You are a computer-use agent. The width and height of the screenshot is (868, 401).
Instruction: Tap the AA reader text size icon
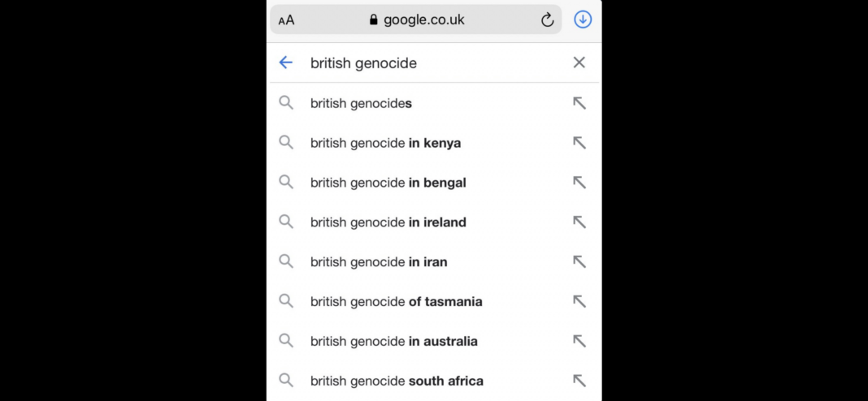[286, 20]
